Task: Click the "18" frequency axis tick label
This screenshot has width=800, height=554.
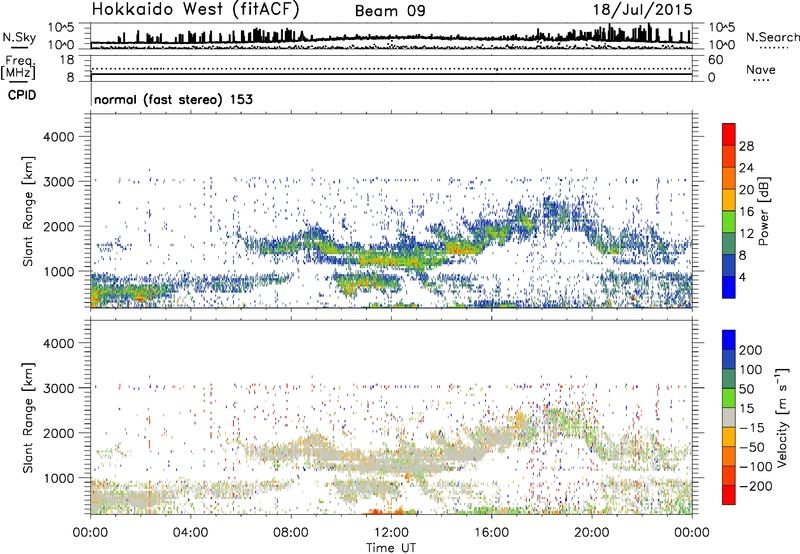Action: (x=67, y=59)
